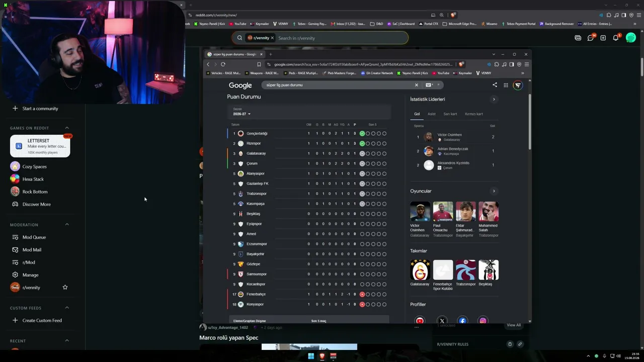
Task: Expand Oyuncular with its arrow
Action: 494,191
